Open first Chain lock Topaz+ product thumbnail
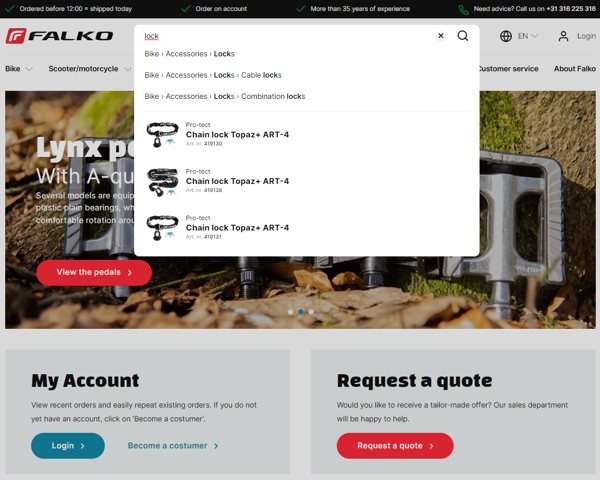The height and width of the screenshot is (480, 600). coord(162,135)
